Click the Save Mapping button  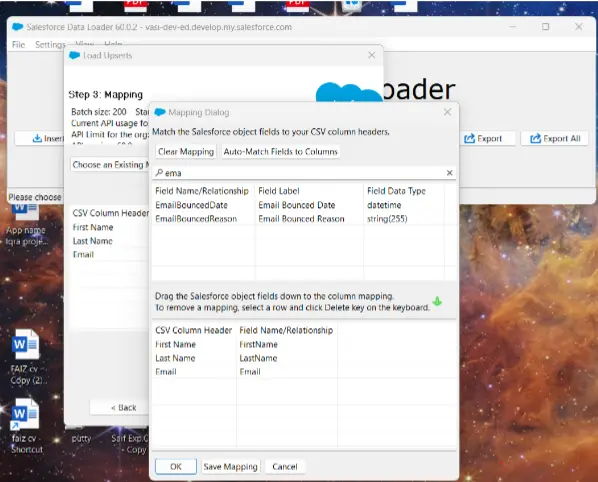coord(230,466)
